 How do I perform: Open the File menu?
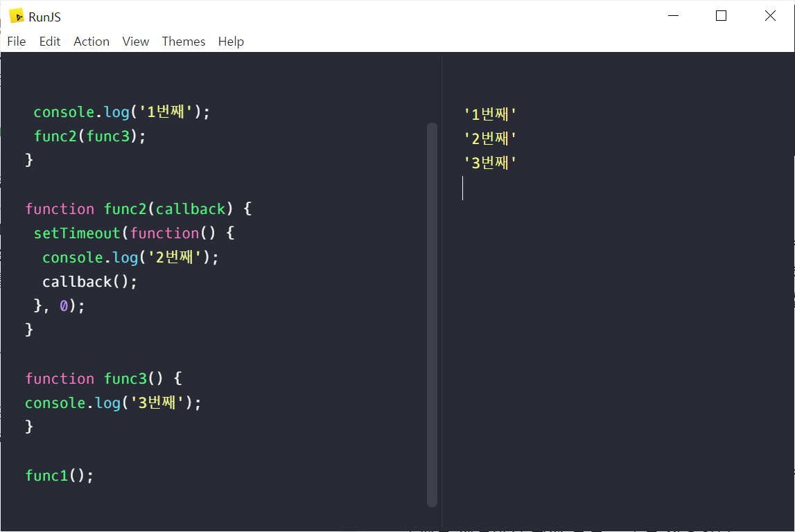16,42
